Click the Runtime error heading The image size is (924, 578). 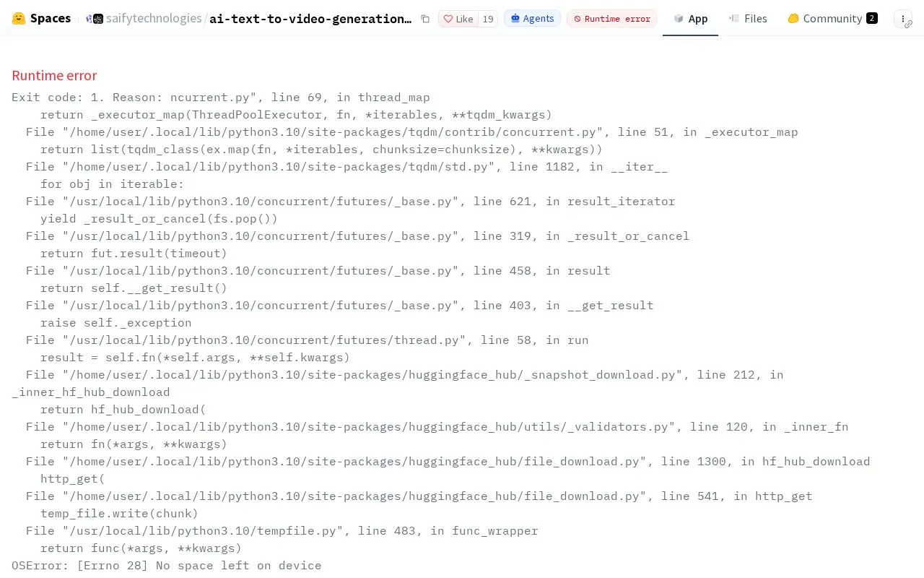pyautogui.click(x=54, y=75)
